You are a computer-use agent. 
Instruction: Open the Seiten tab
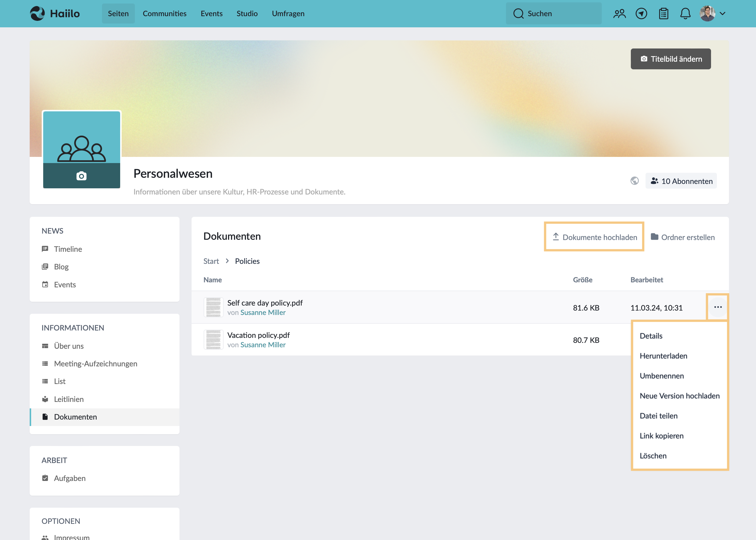(118, 14)
